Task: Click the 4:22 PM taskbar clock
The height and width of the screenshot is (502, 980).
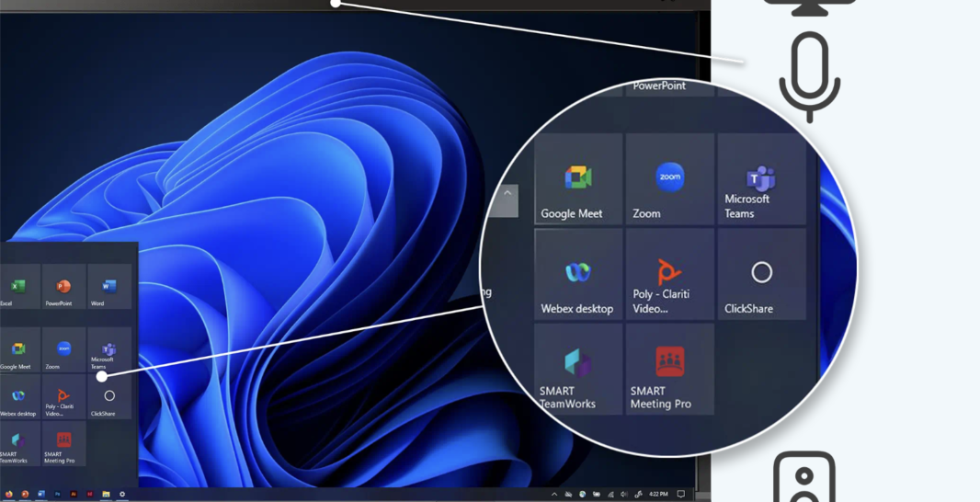Action: (658, 495)
